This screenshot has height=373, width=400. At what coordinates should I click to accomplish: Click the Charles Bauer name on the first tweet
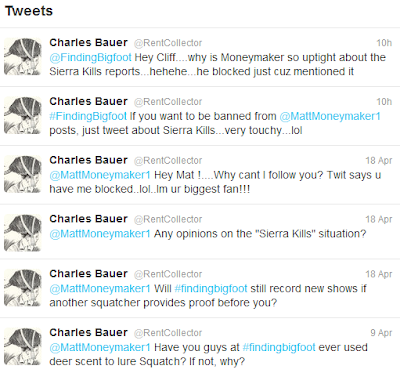pyautogui.click(x=88, y=43)
